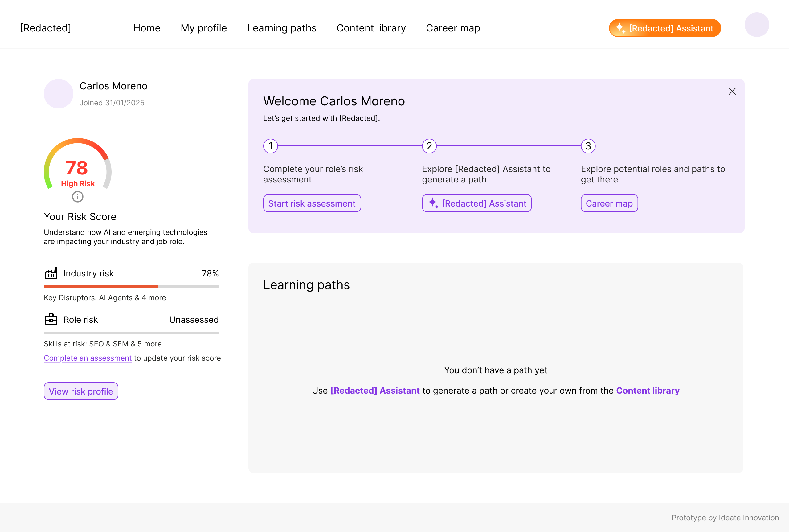Select step 1 circle in the onboarding flow
Screen dimensions: 789x532
click(270, 146)
